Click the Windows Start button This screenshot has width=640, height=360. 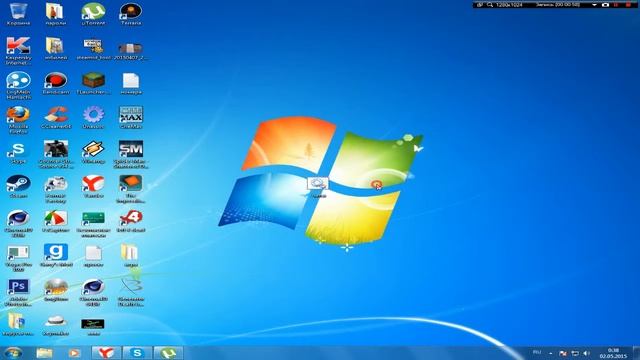pos(13,353)
